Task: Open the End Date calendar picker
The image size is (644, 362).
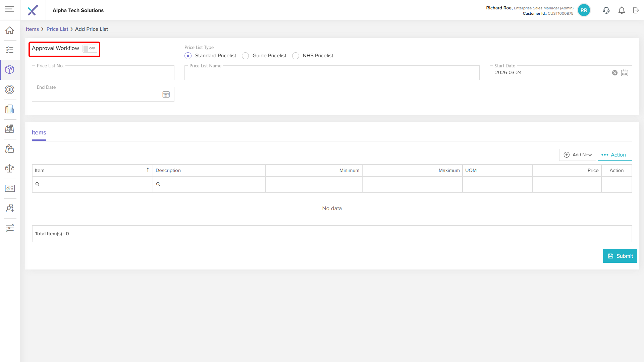Action: pyautogui.click(x=166, y=95)
